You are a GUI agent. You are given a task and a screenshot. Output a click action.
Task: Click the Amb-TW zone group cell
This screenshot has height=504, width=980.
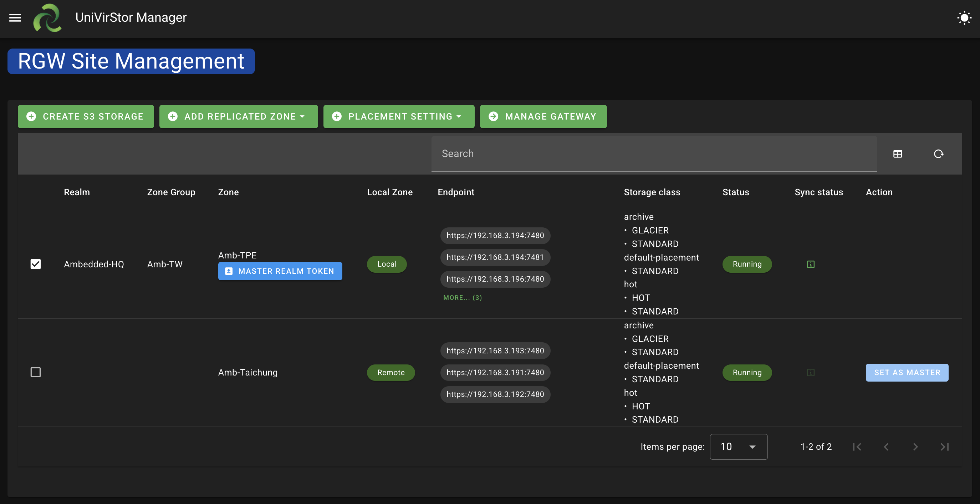(165, 264)
